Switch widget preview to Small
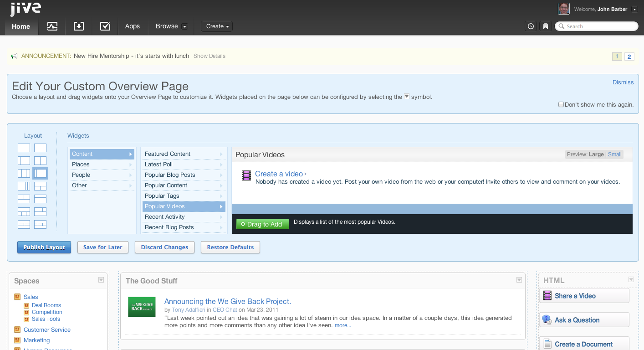 coord(614,154)
